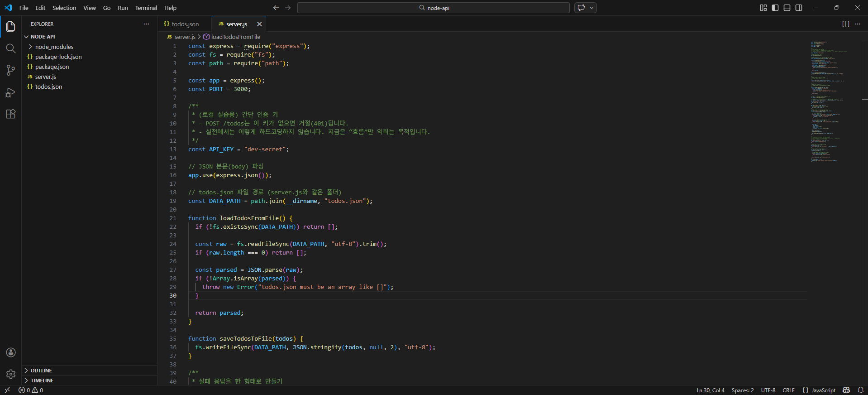The image size is (868, 395).
Task: Open dropdown arrow next to Copilot chat
Action: 591,8
